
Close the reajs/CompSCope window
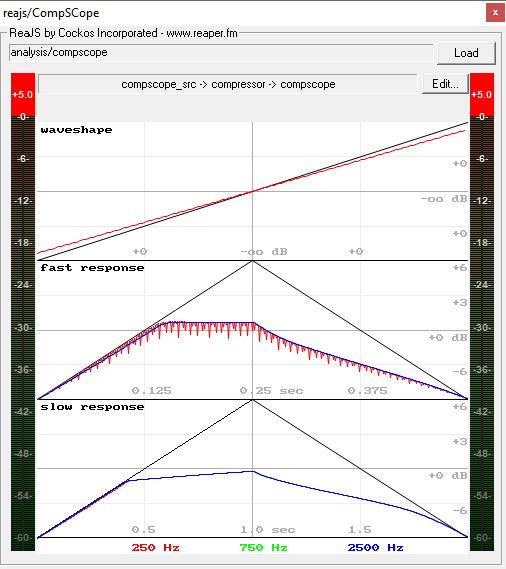click(495, 13)
